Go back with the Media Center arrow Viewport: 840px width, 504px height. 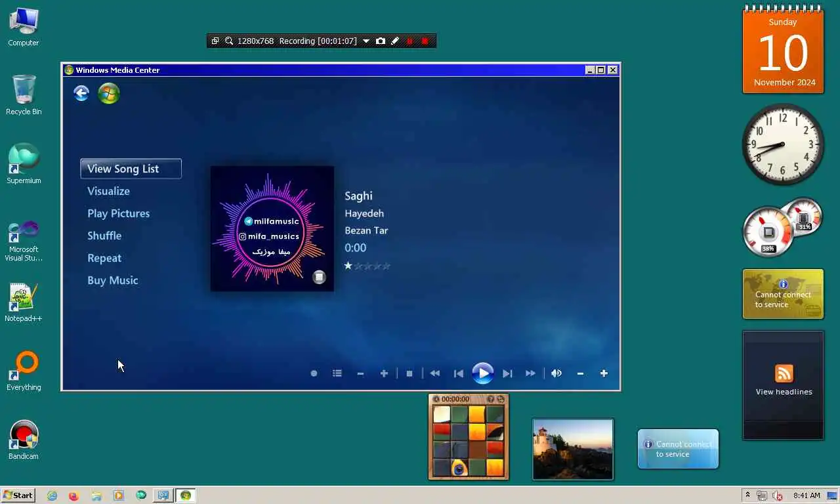click(x=81, y=93)
